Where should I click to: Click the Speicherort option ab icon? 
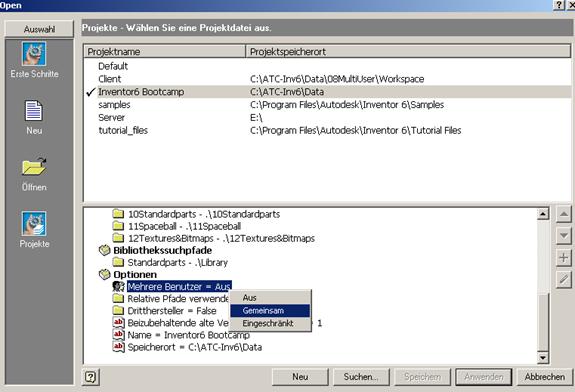[x=118, y=347]
